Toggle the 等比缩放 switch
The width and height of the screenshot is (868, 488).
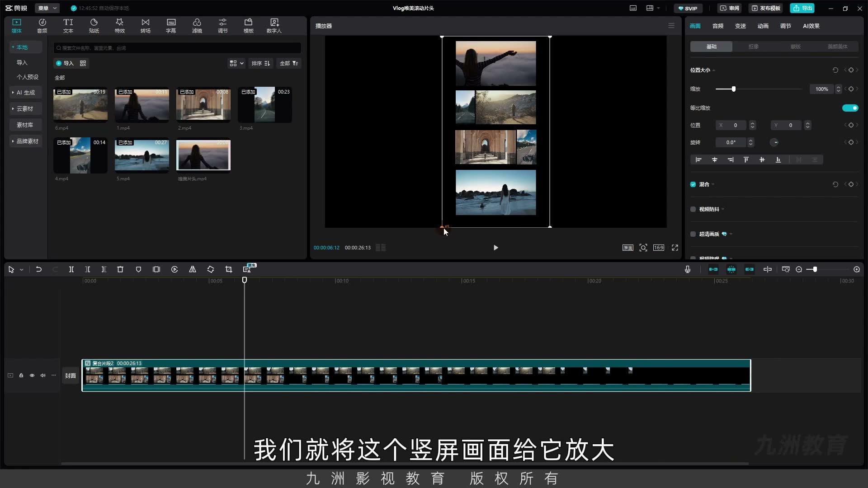pos(850,108)
